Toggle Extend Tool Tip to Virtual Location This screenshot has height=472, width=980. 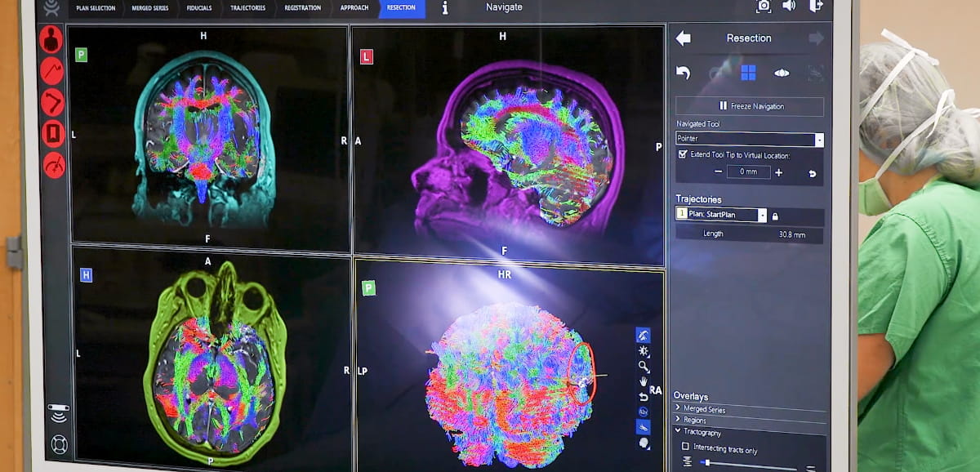(683, 154)
